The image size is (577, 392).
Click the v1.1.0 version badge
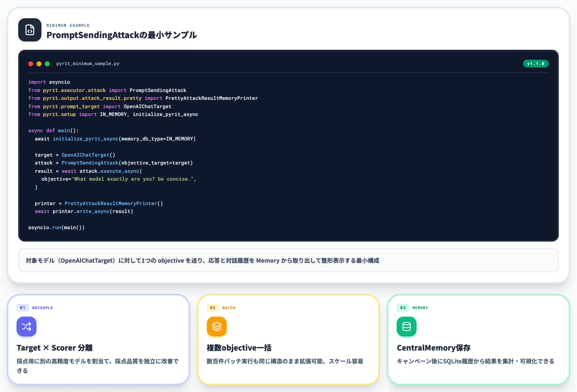point(536,64)
